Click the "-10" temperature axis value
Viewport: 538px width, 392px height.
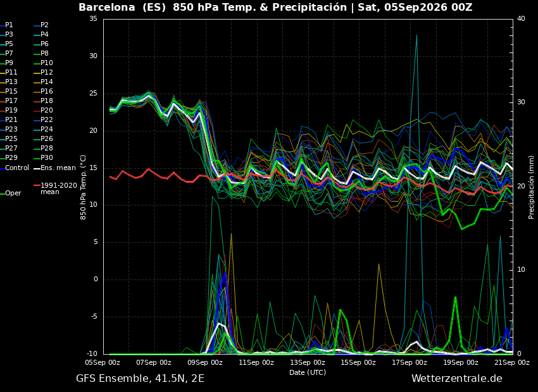coord(91,353)
